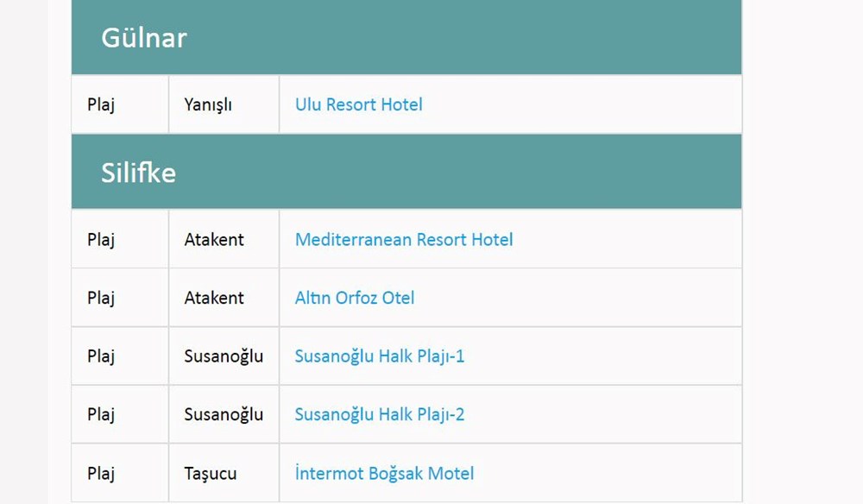
Task: Select Plaj cell in Mediterranean Resort Hotel row
Action: (x=101, y=240)
